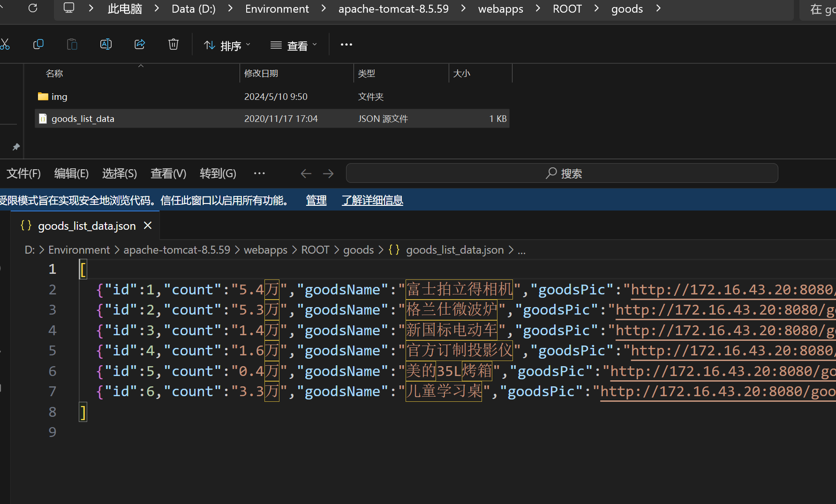Click Environment in the editor breadcrumb
This screenshot has height=504, width=836.
(x=79, y=250)
